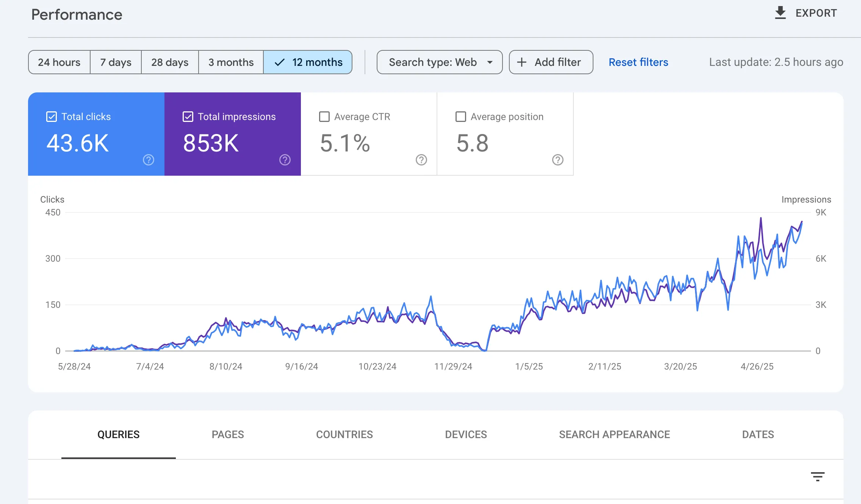Click help icon on Average position card
Image resolution: width=861 pixels, height=504 pixels.
tap(557, 160)
